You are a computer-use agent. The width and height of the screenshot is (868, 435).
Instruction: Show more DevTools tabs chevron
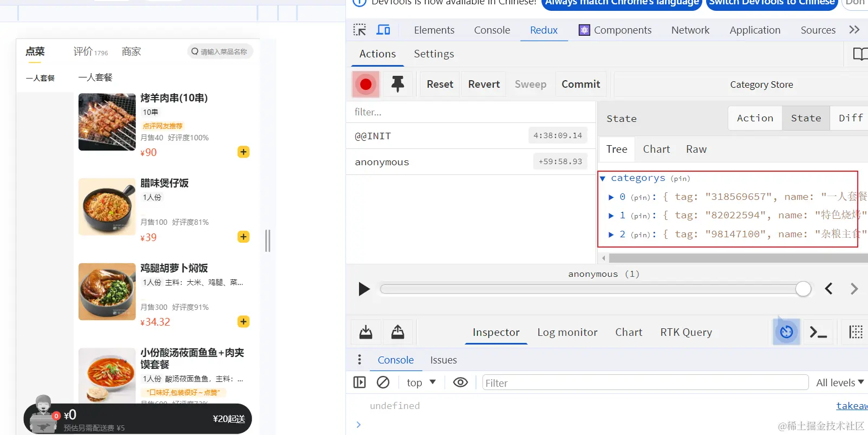[x=854, y=30]
